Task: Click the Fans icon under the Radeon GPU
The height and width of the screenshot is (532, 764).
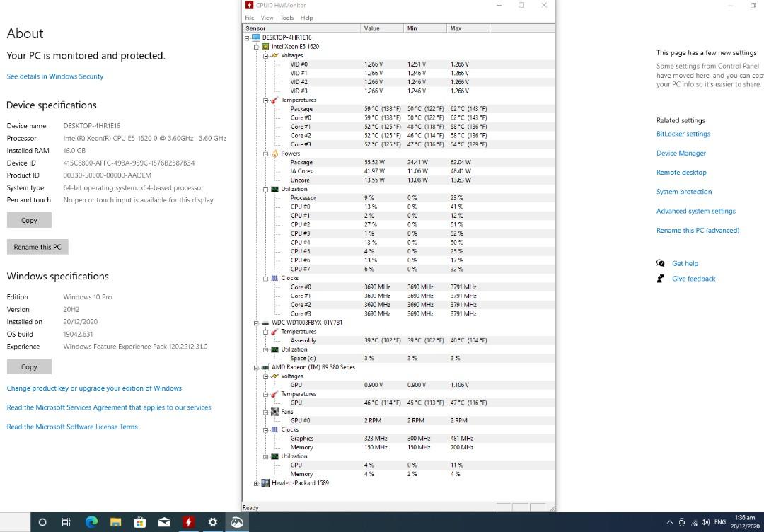Action: click(274, 411)
